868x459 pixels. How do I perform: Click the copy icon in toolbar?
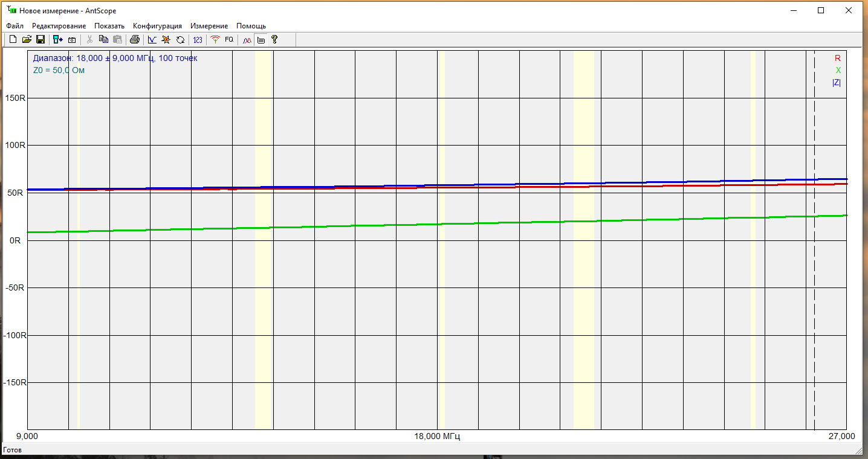(x=103, y=40)
